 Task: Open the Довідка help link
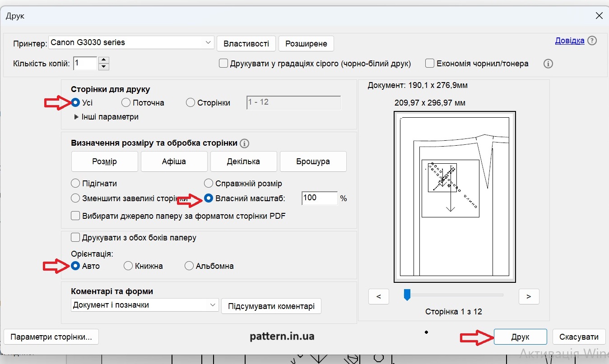(570, 41)
